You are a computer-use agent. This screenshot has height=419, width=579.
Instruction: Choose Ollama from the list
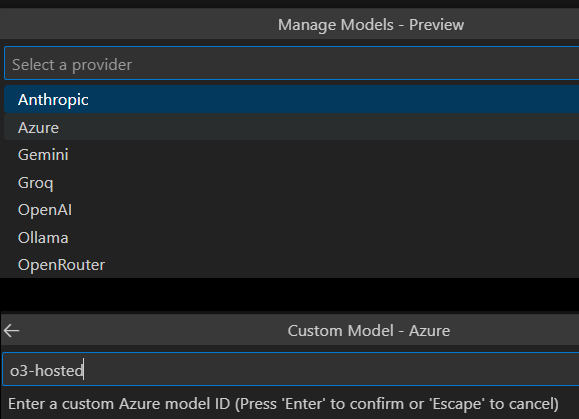[292, 237]
